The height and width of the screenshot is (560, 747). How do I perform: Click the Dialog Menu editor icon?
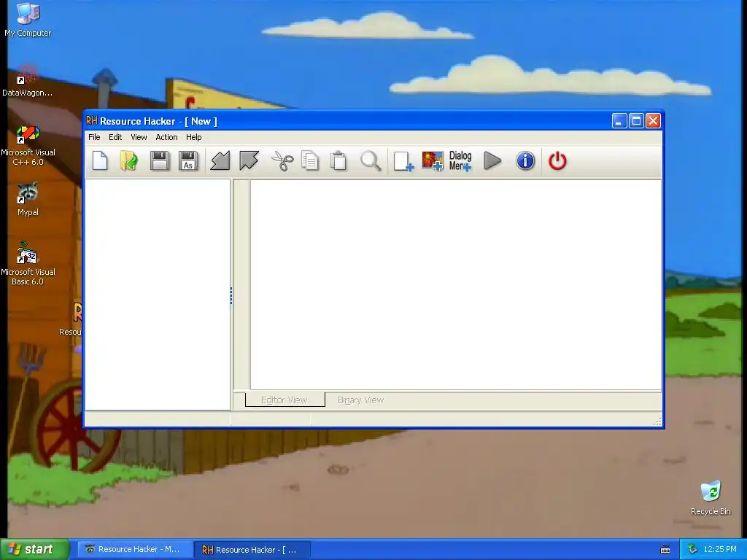point(460,161)
